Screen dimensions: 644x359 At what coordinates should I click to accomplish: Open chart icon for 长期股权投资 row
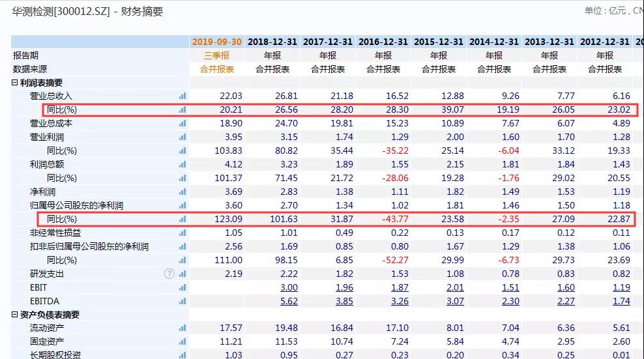183,355
